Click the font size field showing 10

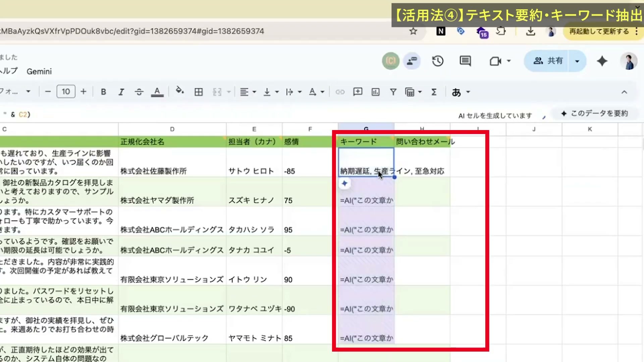click(66, 92)
